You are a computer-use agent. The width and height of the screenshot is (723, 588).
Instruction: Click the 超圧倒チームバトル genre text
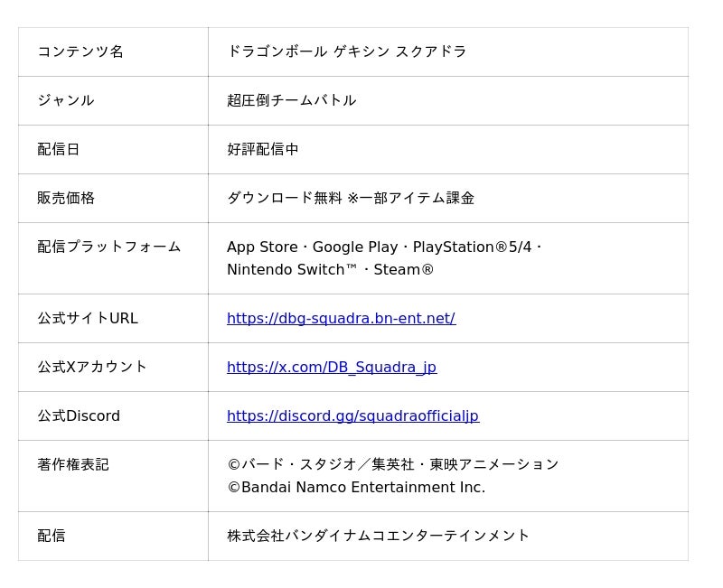[x=291, y=100]
